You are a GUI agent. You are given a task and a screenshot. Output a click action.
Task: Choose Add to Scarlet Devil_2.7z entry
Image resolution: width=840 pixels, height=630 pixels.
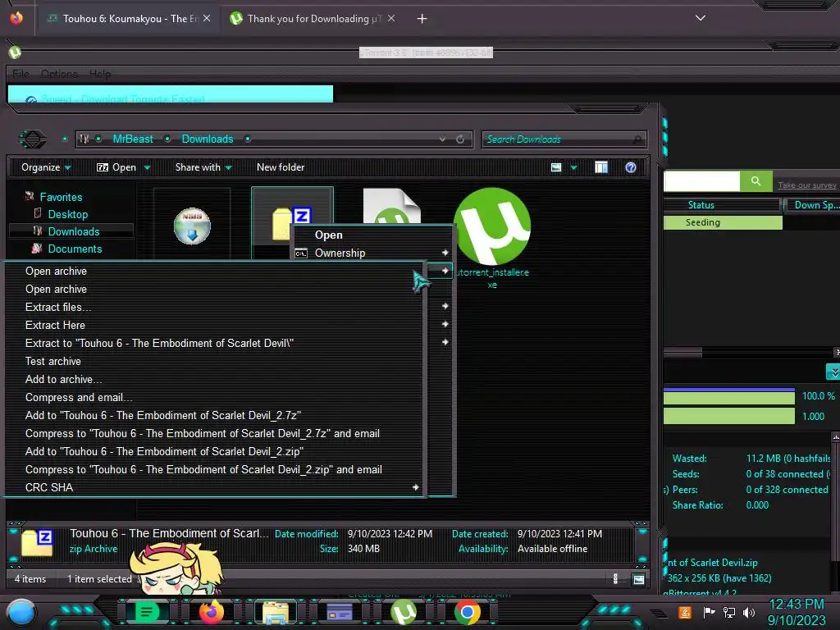[x=214, y=416]
